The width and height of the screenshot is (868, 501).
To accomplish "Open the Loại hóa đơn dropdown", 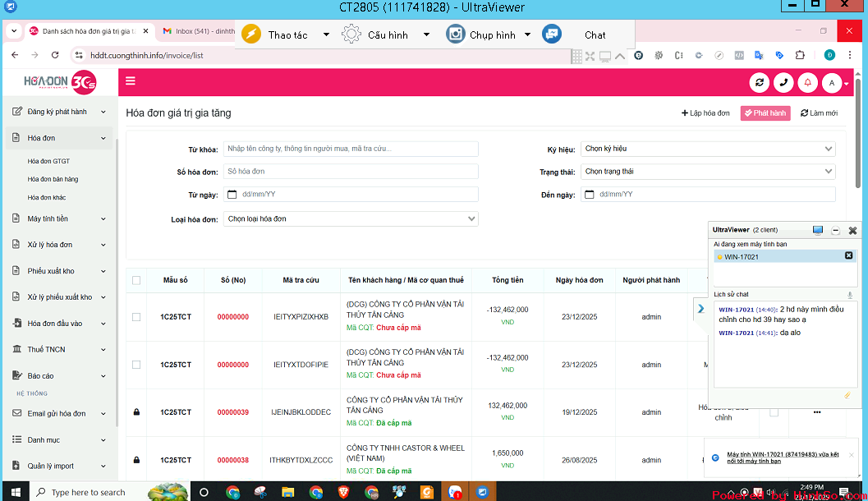I will click(x=351, y=219).
